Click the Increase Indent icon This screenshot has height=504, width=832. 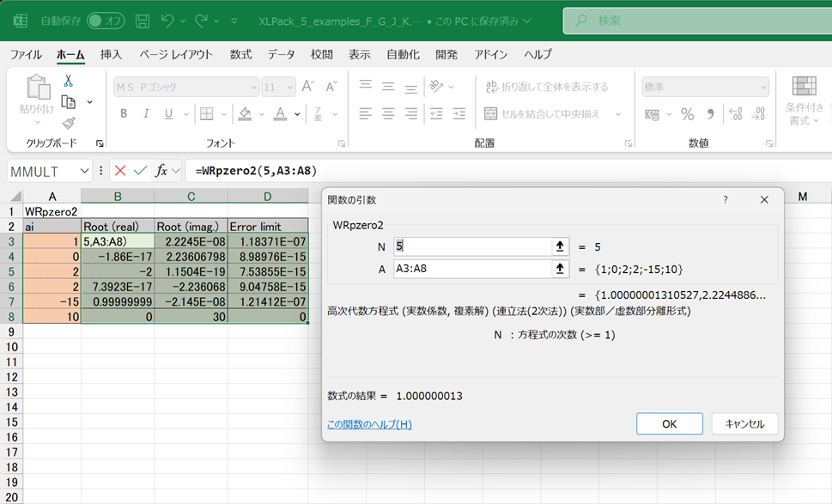pyautogui.click(x=459, y=113)
